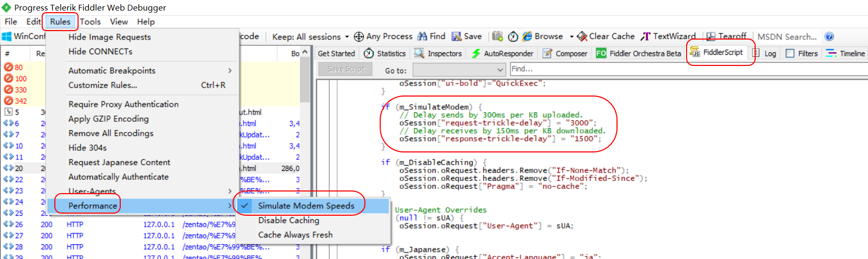Screen dimensions: 868x259
Task: Click arrows icon of session 20
Action: click(8, 168)
